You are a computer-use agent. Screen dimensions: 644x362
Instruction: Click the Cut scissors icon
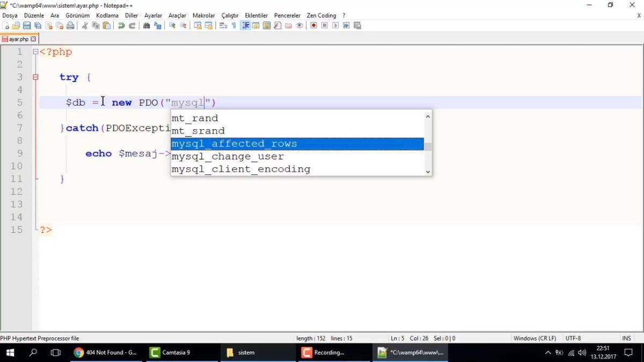pyautogui.click(x=84, y=25)
